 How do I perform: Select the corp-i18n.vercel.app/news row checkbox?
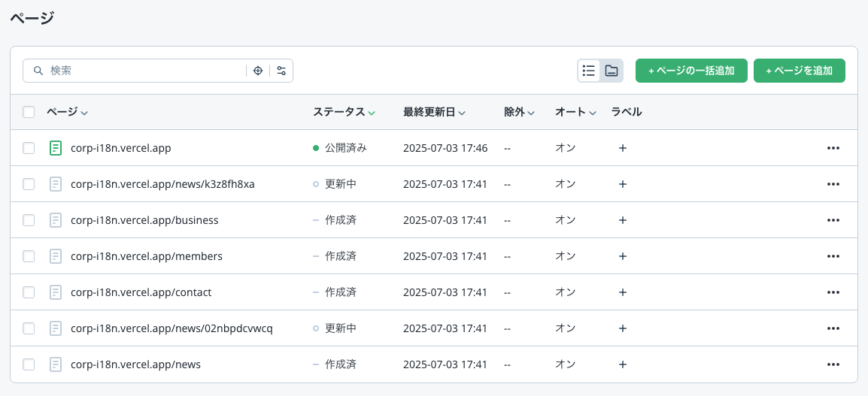[x=29, y=364]
